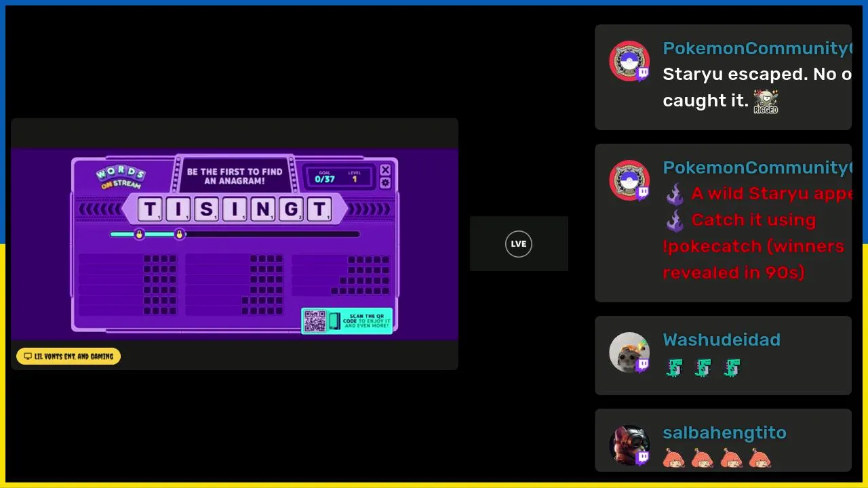The height and width of the screenshot is (488, 868).
Task: Click the circular LVE logo
Action: click(x=519, y=244)
